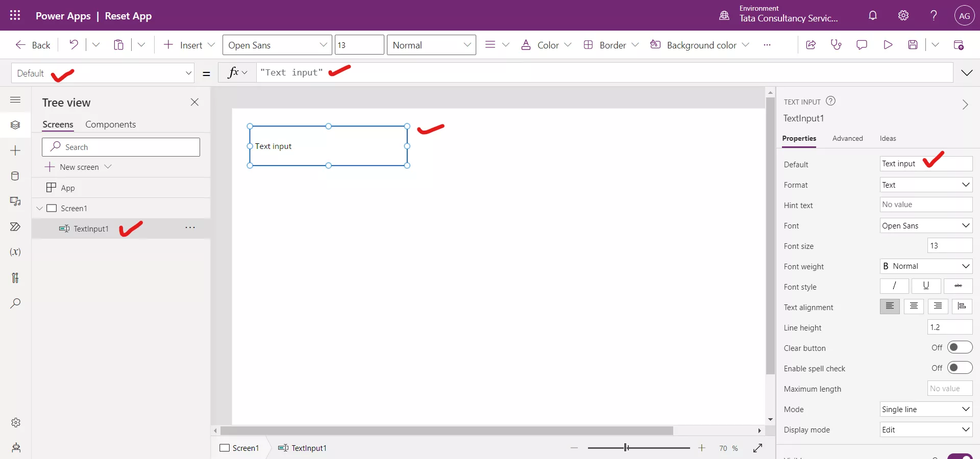Open the Data panel

[x=15, y=176]
